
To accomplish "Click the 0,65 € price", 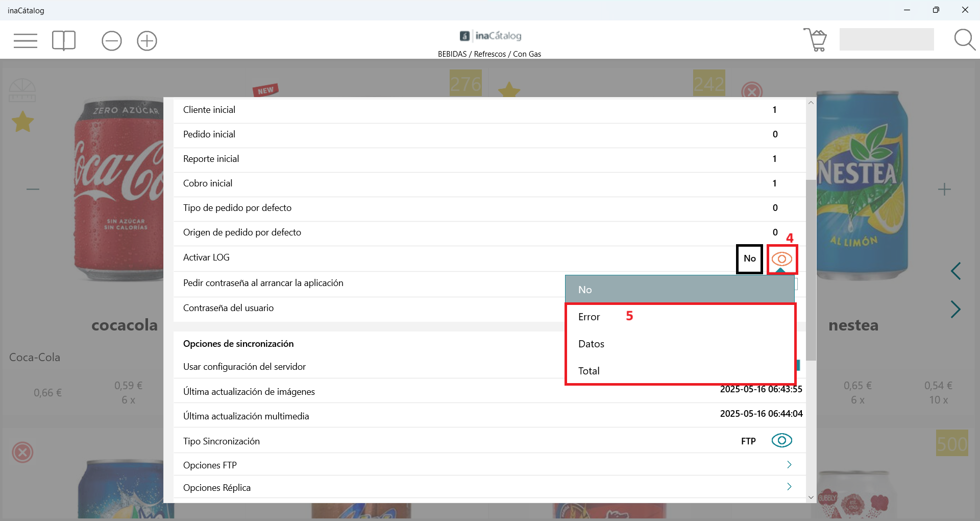I will pyautogui.click(x=857, y=386).
